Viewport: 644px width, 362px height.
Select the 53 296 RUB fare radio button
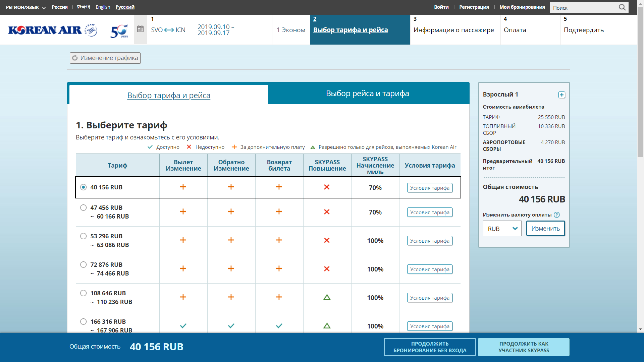click(84, 236)
